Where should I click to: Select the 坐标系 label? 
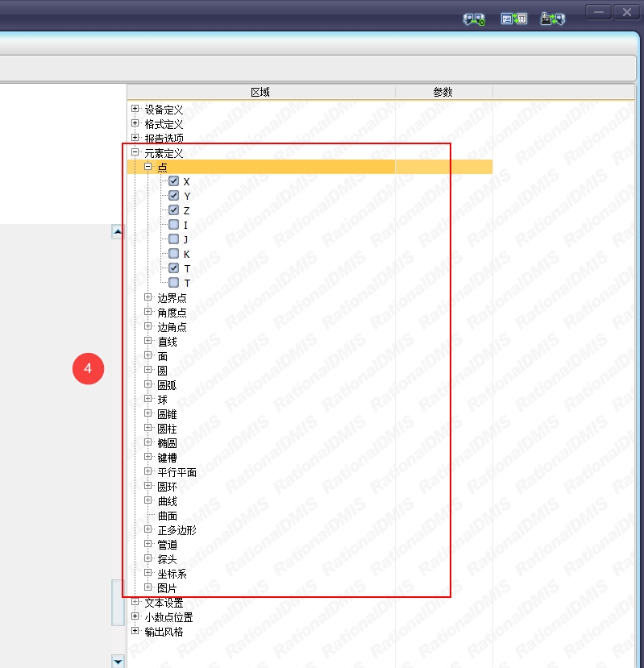click(x=172, y=574)
